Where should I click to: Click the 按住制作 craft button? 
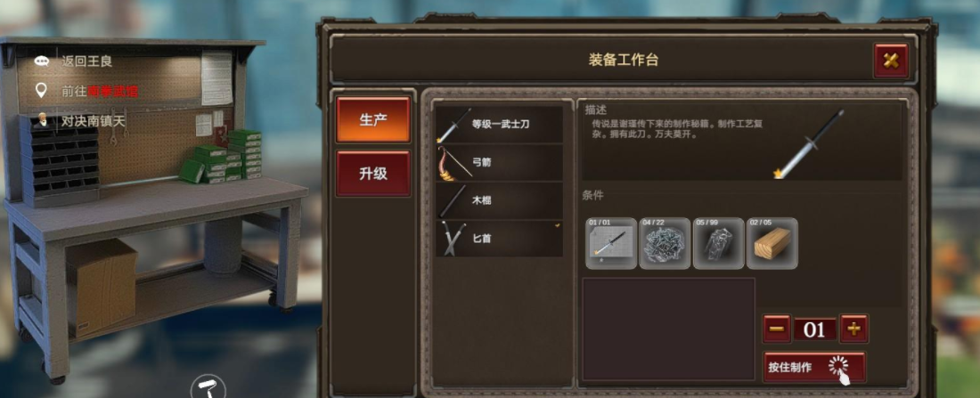(x=814, y=368)
